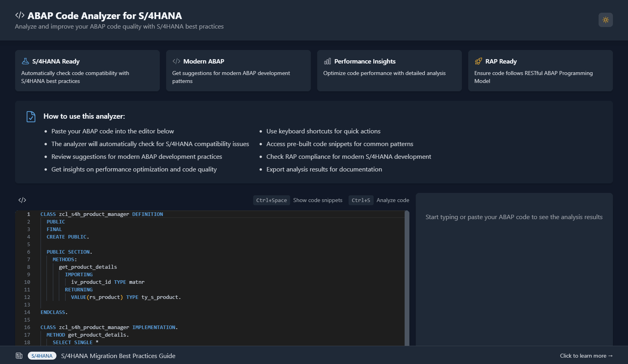Viewport: 628px width, 364px height.
Task: Click the bar chart icon on Performance Insights
Action: click(327, 61)
